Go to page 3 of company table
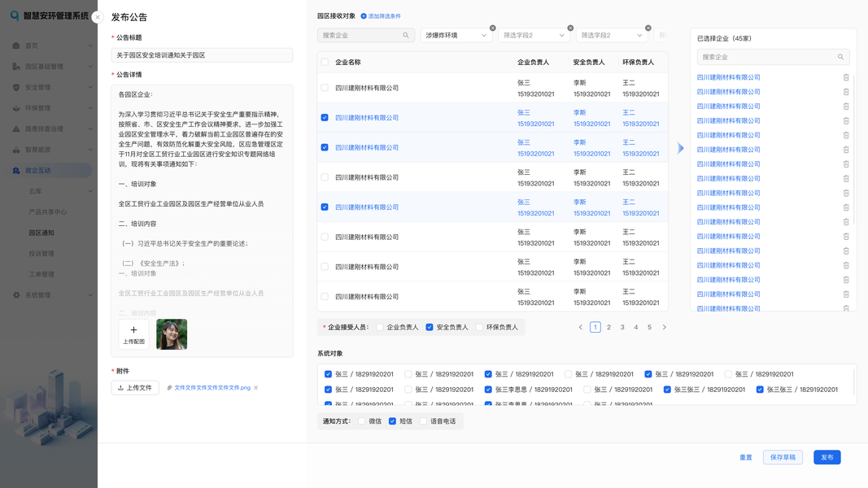868x488 pixels. point(622,328)
